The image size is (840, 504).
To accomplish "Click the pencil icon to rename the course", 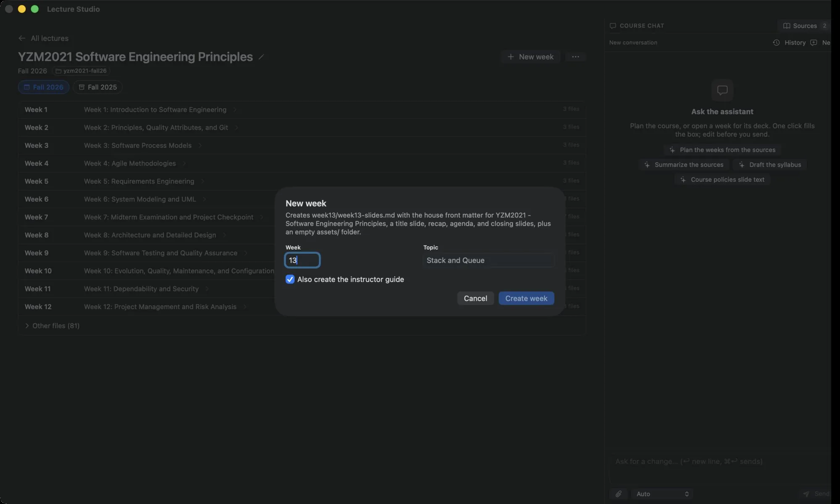I will tap(261, 57).
